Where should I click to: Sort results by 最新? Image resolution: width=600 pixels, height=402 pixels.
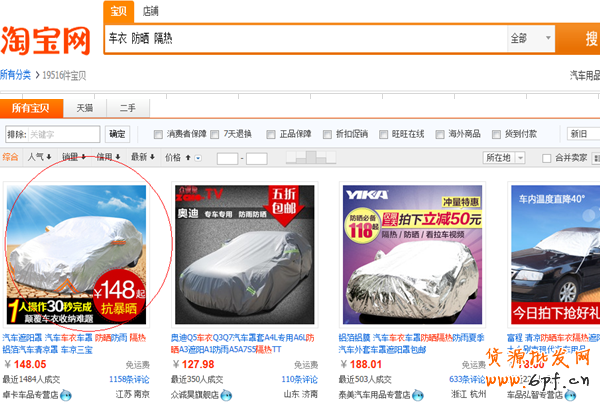pos(142,157)
